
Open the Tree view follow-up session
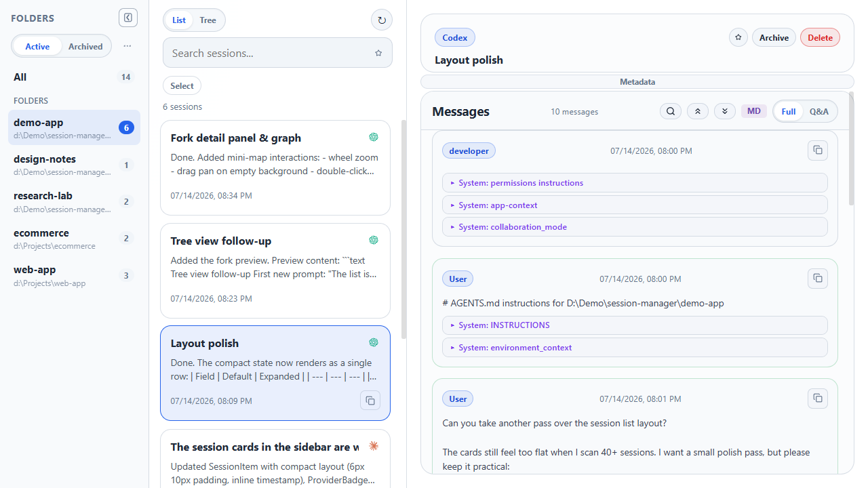275,270
